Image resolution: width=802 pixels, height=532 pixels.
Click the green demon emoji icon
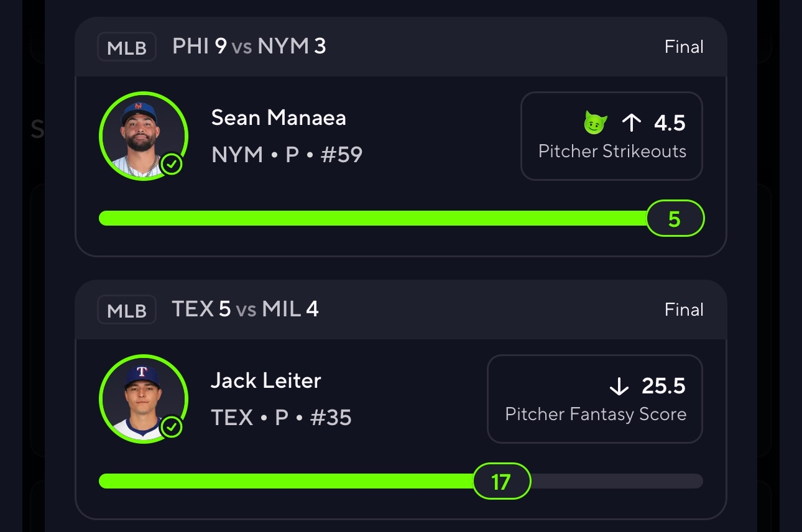point(595,123)
